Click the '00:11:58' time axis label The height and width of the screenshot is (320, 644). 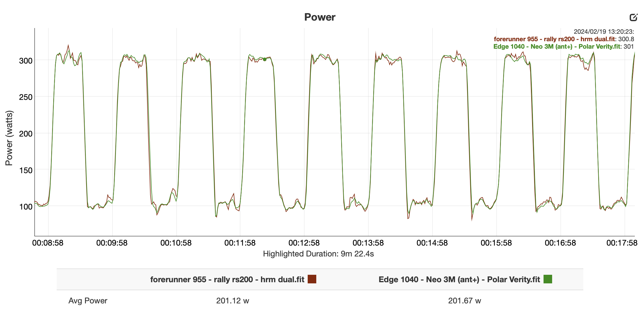(240, 243)
